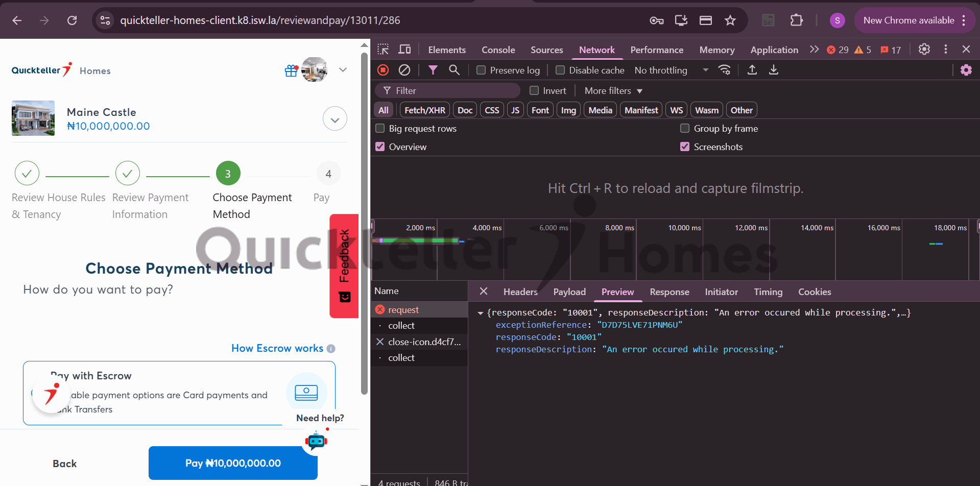This screenshot has height=486, width=980.
Task: Expand the Maine Castle details chevron
Action: (335, 119)
